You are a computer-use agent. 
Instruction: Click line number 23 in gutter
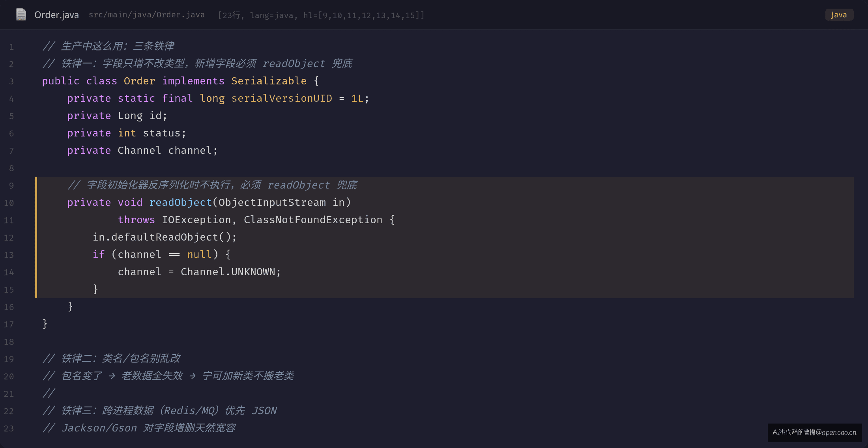pyautogui.click(x=9, y=429)
